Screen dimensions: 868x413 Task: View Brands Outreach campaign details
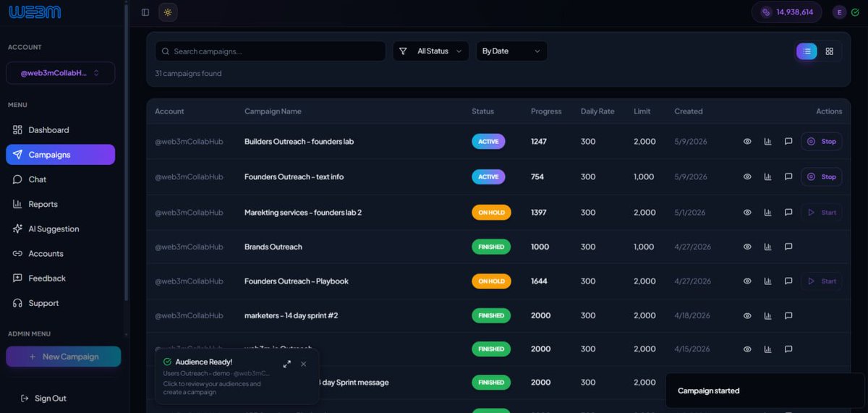click(747, 247)
